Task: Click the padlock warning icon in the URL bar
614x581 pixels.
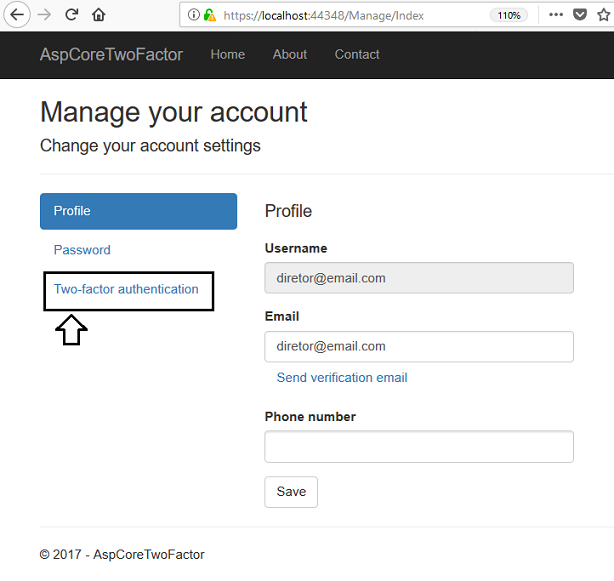Action: click(x=210, y=15)
